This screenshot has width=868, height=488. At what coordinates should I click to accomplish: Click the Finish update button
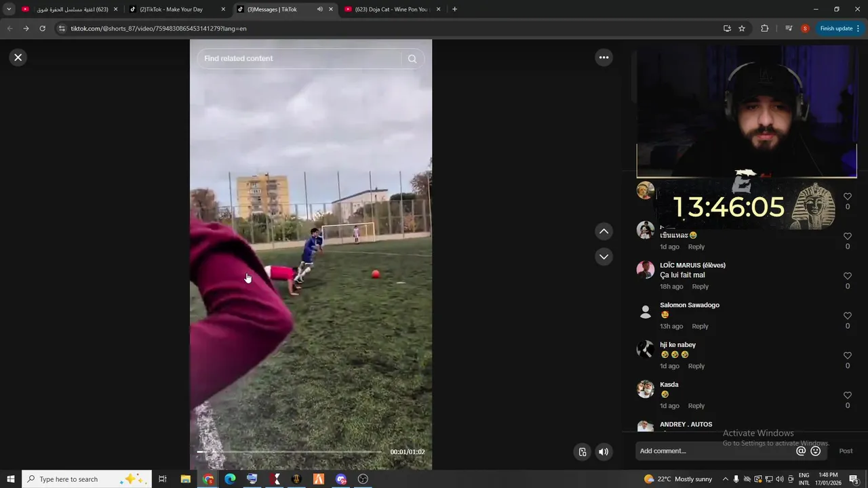click(x=840, y=28)
